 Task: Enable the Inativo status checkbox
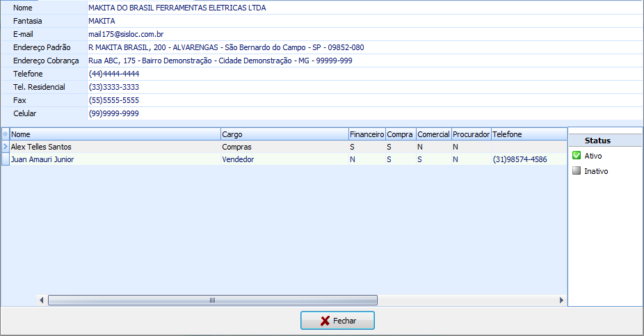click(577, 170)
